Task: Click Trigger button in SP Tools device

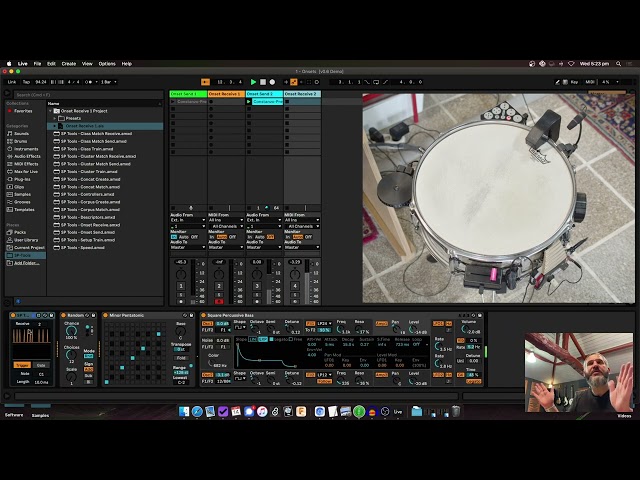Action: (x=22, y=365)
